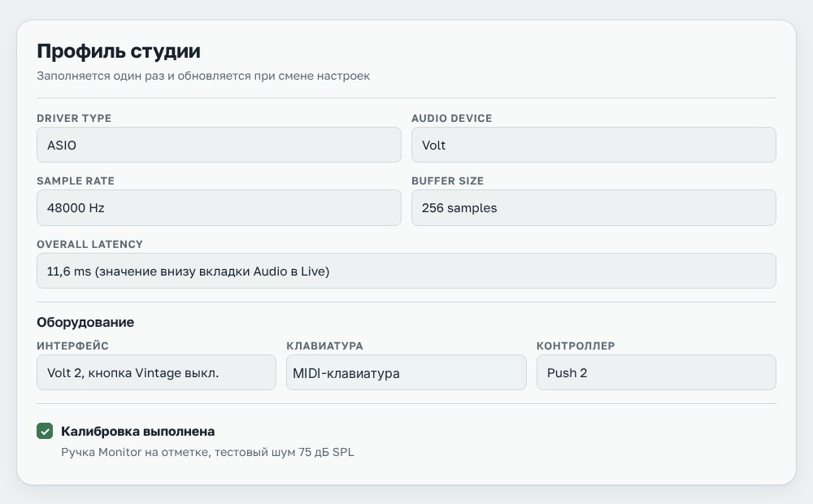Uncheck the Калибровка выполнена checkbox
813x504 pixels.
pyautogui.click(x=45, y=431)
